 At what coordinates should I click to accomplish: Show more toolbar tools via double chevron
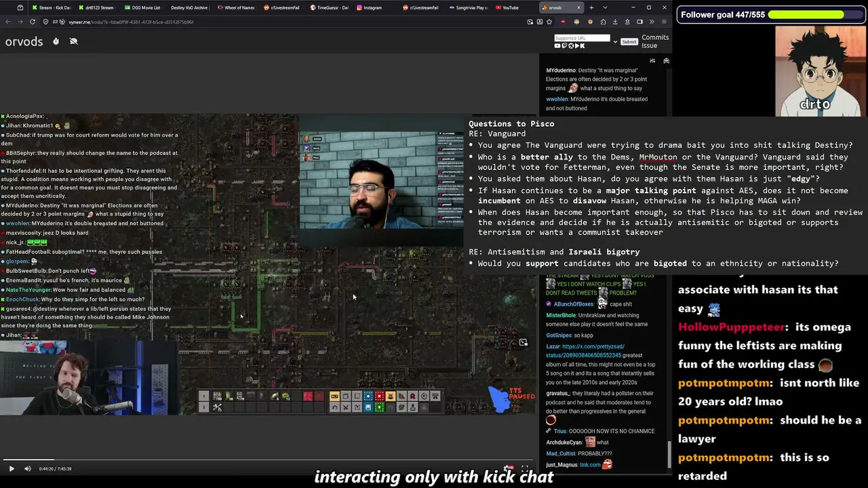pyautogui.click(x=652, y=22)
